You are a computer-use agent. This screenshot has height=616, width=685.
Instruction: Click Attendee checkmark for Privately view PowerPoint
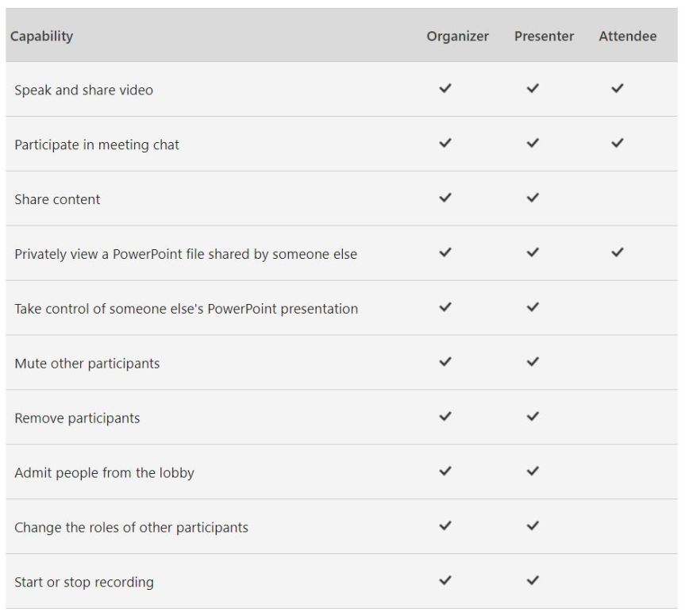click(x=617, y=252)
